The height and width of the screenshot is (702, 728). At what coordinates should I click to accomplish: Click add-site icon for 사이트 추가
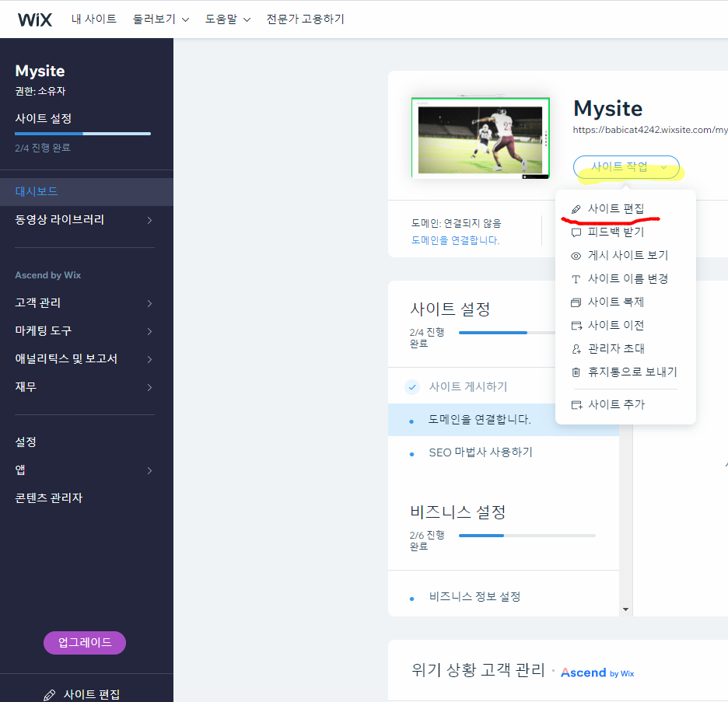point(576,404)
